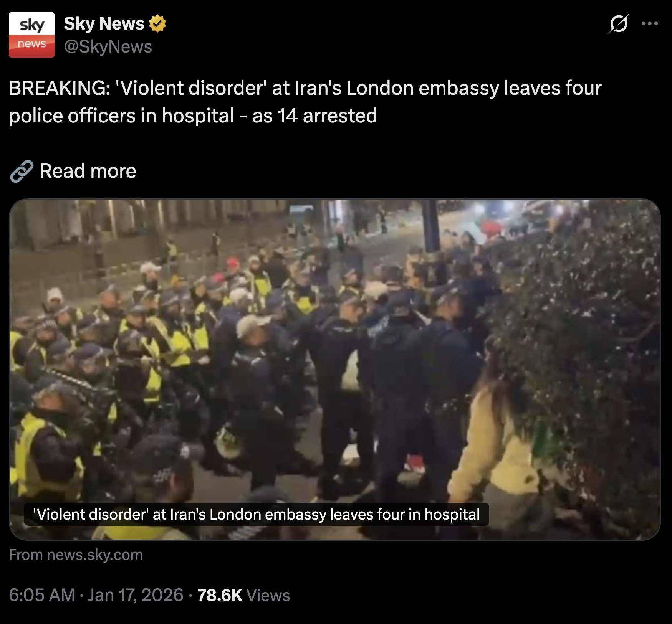Click the red news part of logo

(31, 45)
